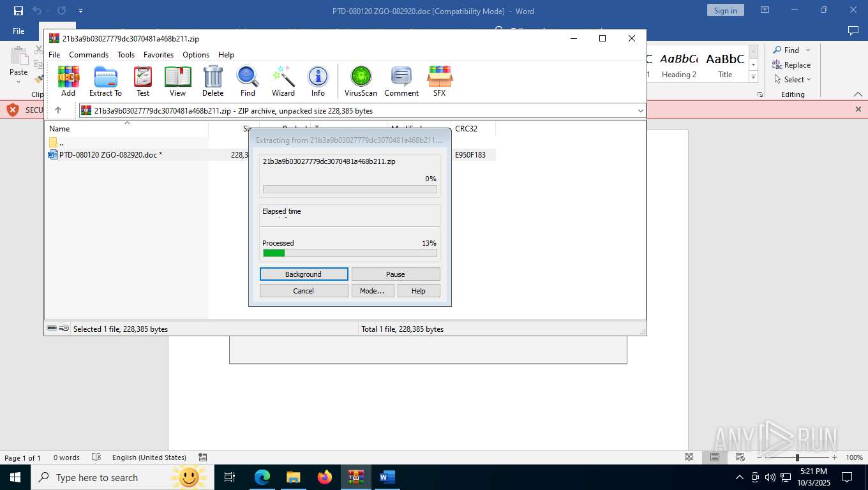Show hidden system tray icons

(740, 477)
